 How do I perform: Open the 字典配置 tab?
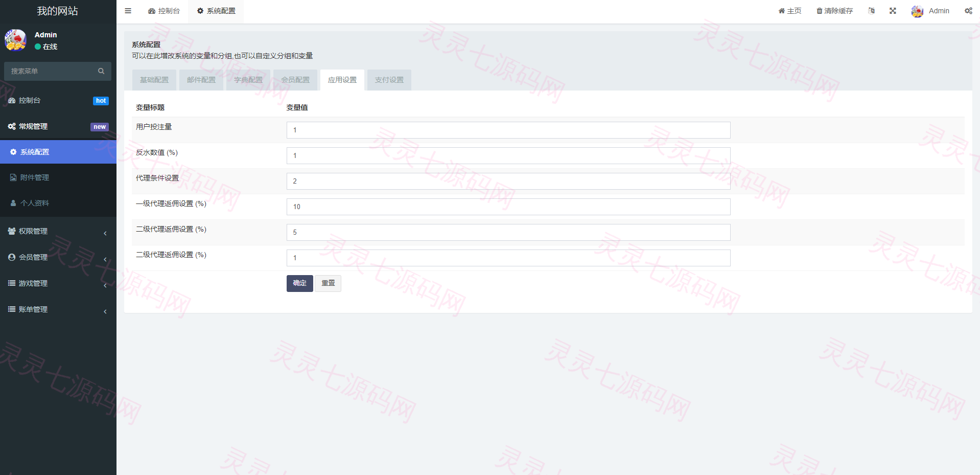[248, 80]
